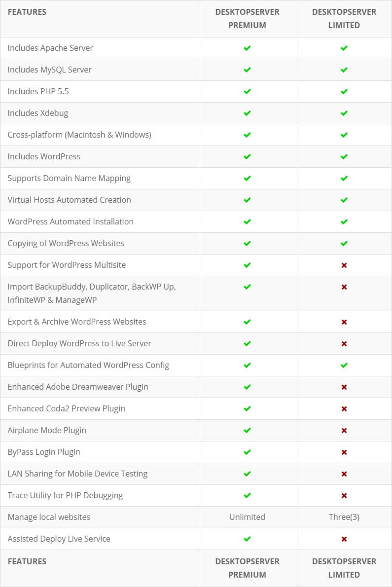The width and height of the screenshot is (392, 587).
Task: Click Premium checkmark for Assisted Deploy Live Service
Action: point(247,539)
